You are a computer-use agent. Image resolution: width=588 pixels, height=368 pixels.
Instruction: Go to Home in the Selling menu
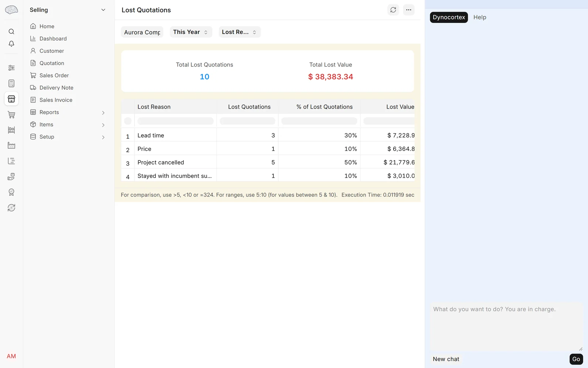(x=47, y=26)
